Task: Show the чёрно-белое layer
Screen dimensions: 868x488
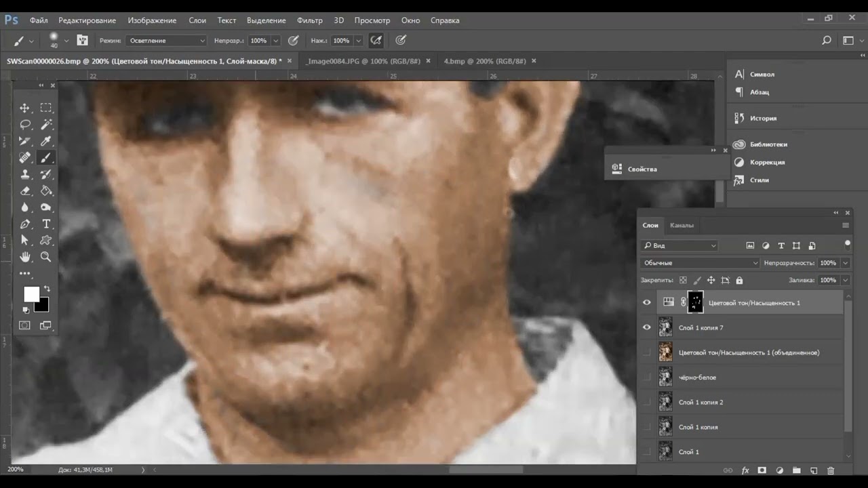Action: 647,378
